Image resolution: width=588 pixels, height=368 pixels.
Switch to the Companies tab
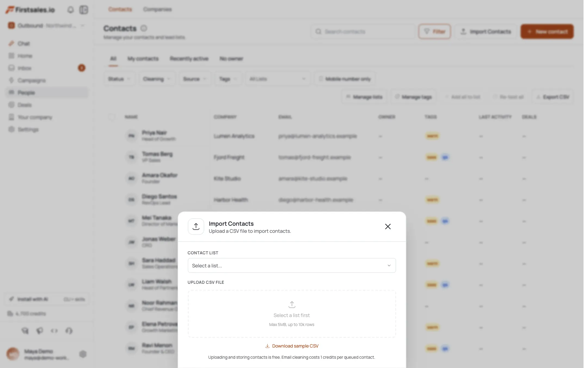(157, 10)
